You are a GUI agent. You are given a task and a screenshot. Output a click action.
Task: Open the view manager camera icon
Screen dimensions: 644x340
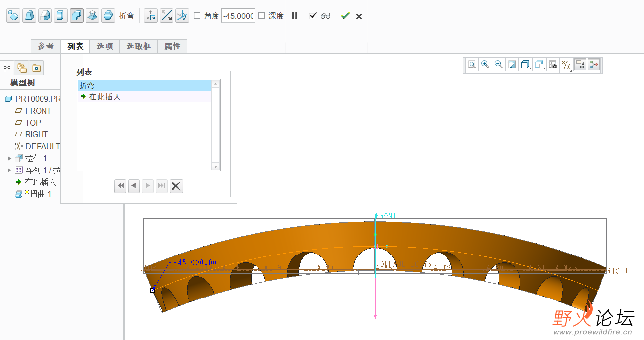coord(553,64)
